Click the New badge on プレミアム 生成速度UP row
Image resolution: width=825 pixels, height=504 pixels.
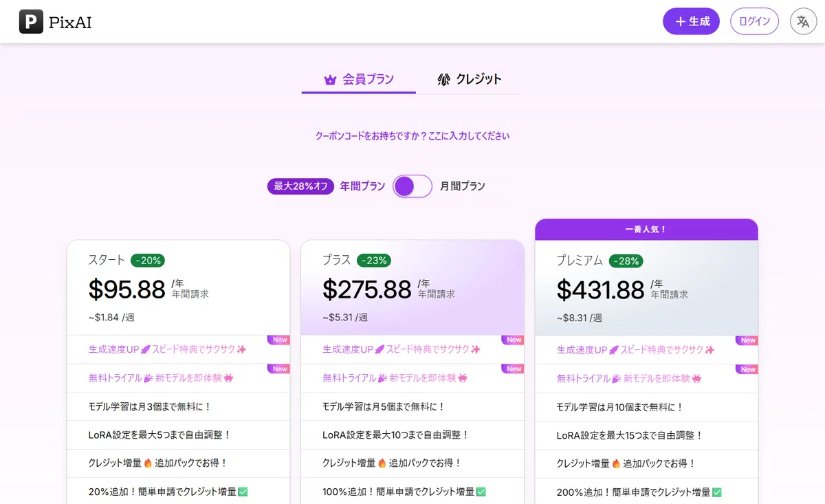(x=747, y=340)
